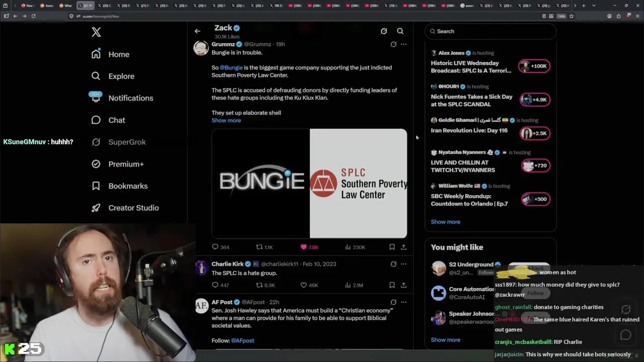Open Core Automation suggested profile

click(x=471, y=289)
